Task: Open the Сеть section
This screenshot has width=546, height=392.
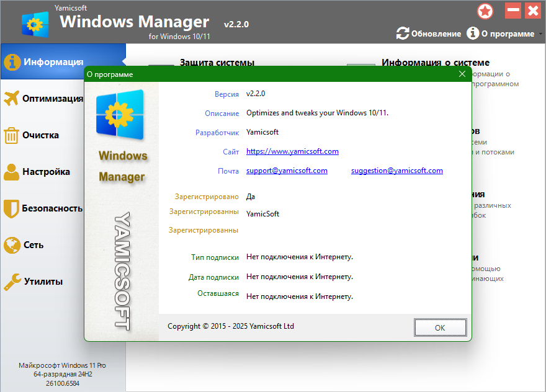Action: [x=34, y=245]
